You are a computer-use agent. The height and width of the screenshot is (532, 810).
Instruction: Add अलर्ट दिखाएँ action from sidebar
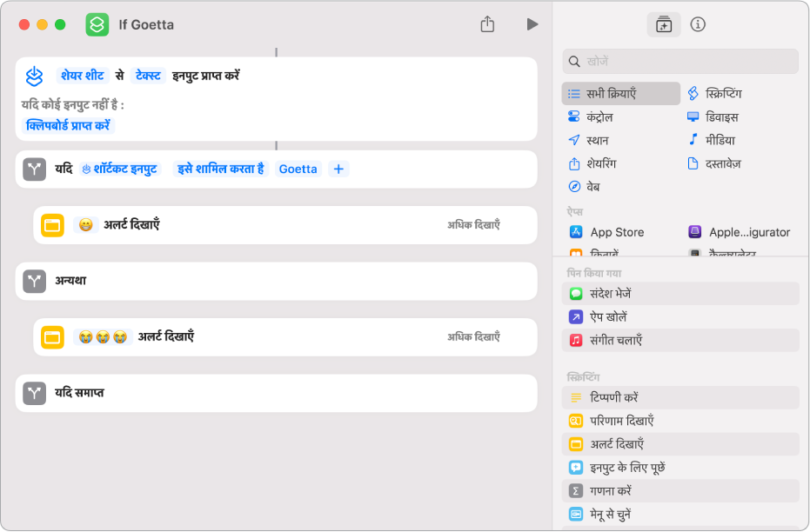[x=680, y=444]
